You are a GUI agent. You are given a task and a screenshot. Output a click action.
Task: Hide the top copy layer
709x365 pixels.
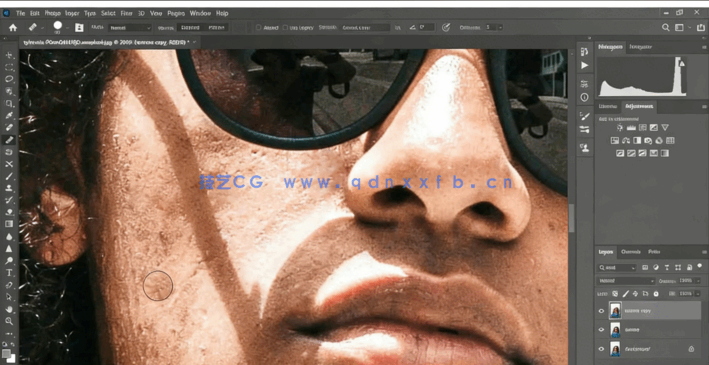tap(601, 311)
